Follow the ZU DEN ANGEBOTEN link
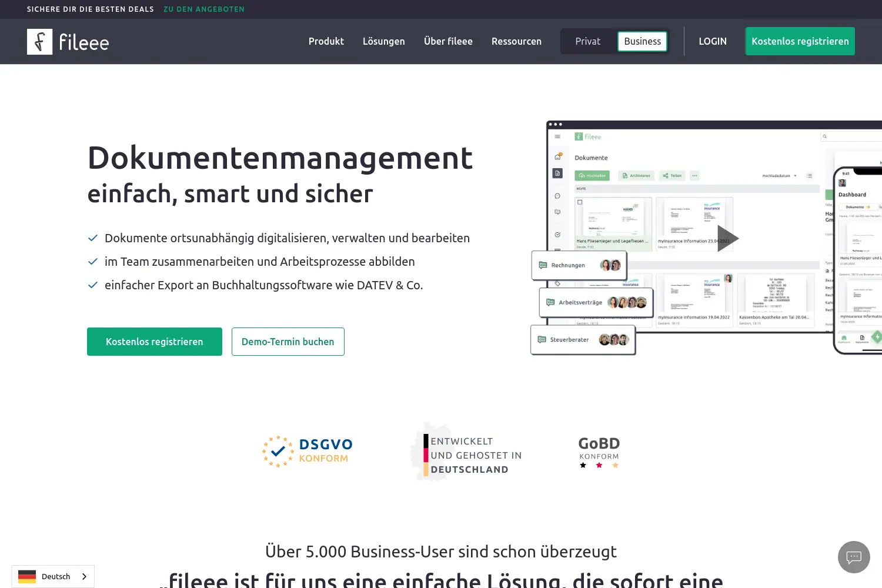Screen dimensions: 882x588 coord(204,9)
